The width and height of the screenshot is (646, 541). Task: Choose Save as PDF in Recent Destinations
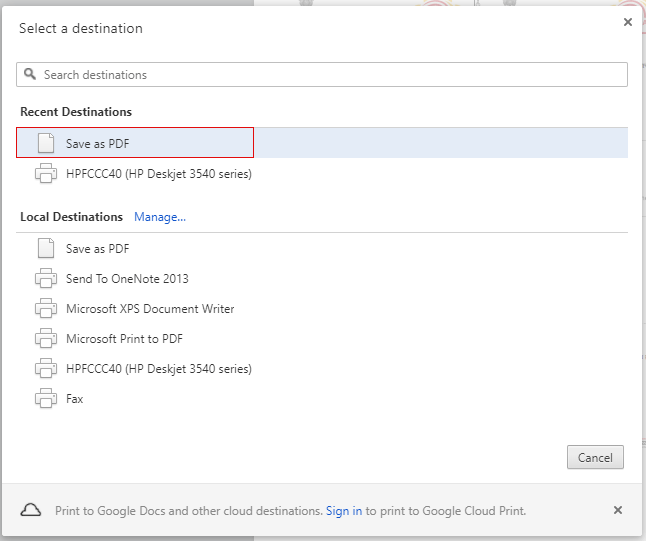(x=98, y=144)
